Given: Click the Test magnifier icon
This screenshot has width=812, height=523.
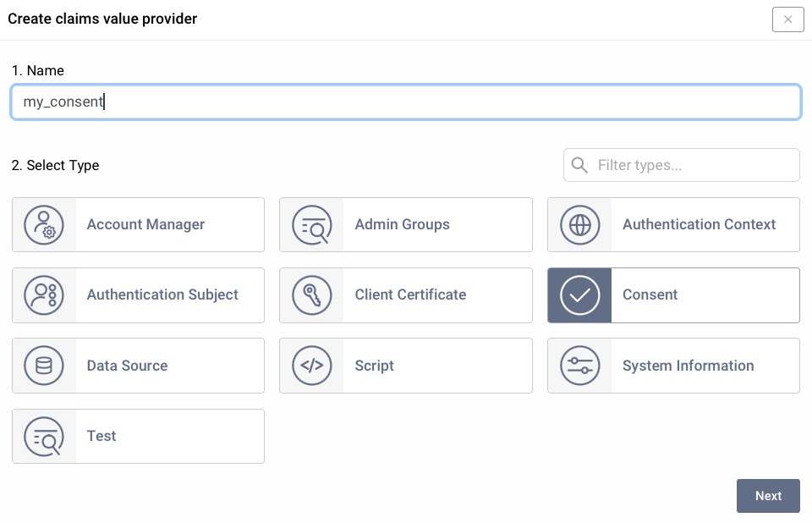Looking at the screenshot, I should (x=44, y=436).
